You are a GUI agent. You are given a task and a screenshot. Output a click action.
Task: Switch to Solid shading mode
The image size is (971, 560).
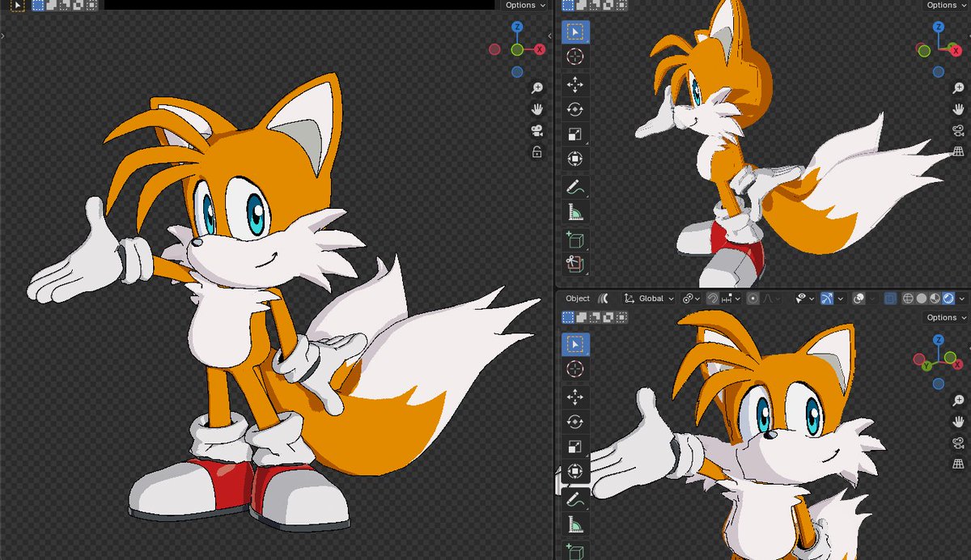(x=921, y=299)
